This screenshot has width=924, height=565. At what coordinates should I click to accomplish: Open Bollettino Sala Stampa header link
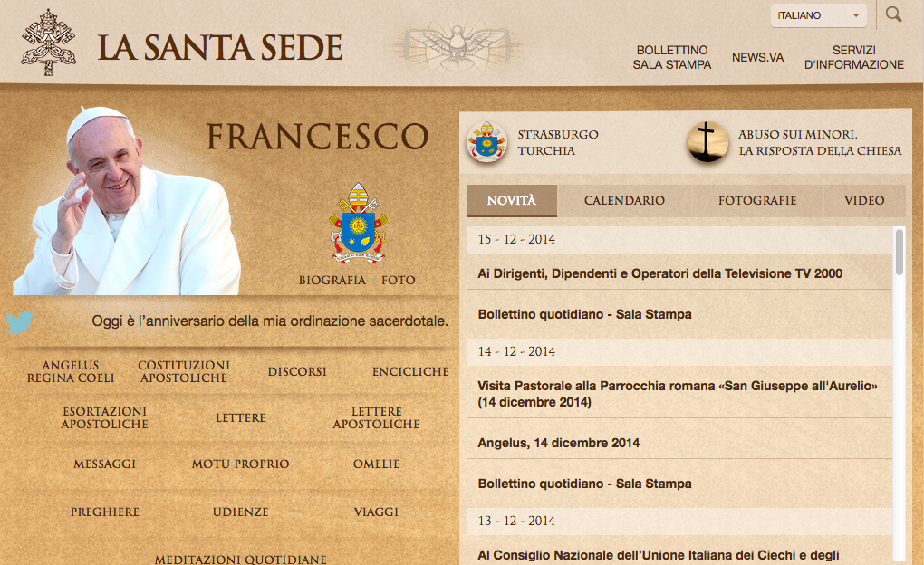pyautogui.click(x=672, y=57)
